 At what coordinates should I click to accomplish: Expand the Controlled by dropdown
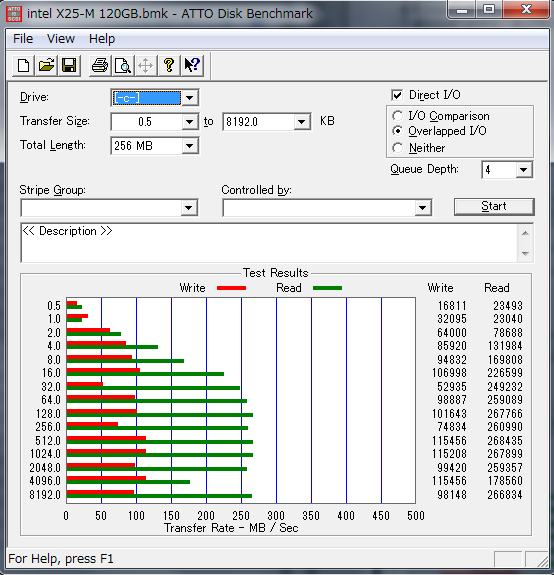pos(423,208)
